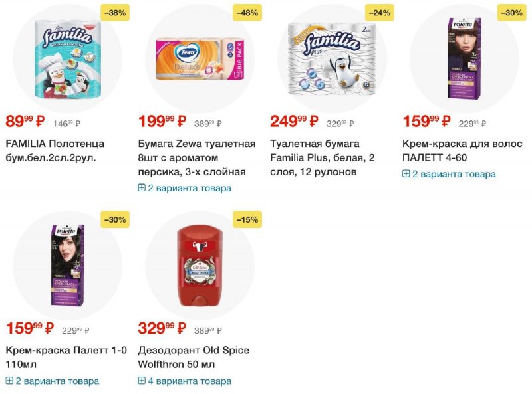532x394 pixels.
Task: Click the plus icon under Zewa toilet paper
Action: [x=142, y=187]
